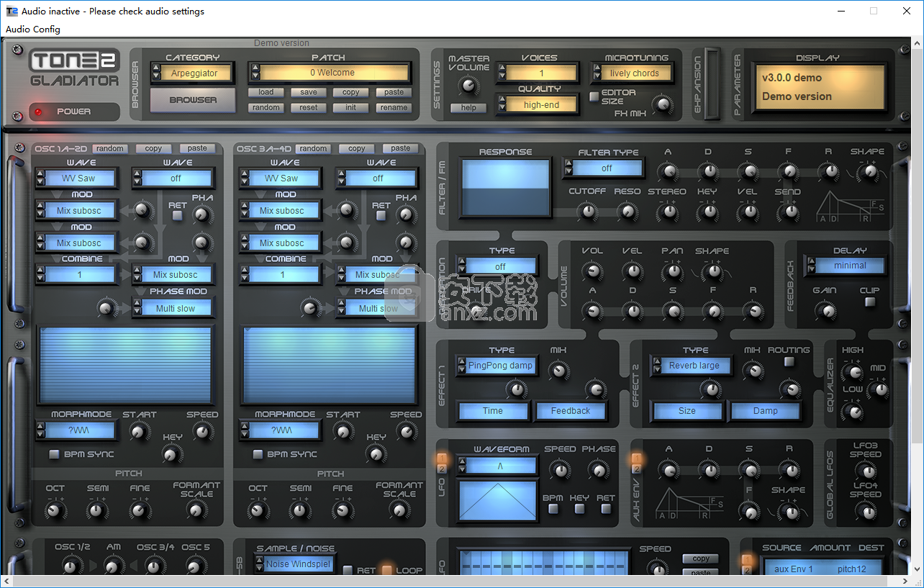Click the patch load button
Image resolution: width=924 pixels, height=588 pixels.
click(266, 92)
